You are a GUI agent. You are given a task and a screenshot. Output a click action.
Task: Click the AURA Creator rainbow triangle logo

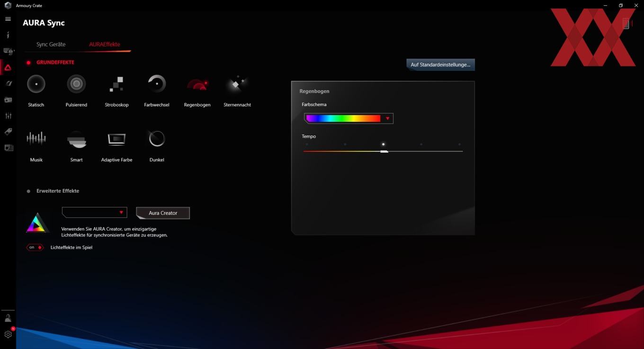[37, 223]
